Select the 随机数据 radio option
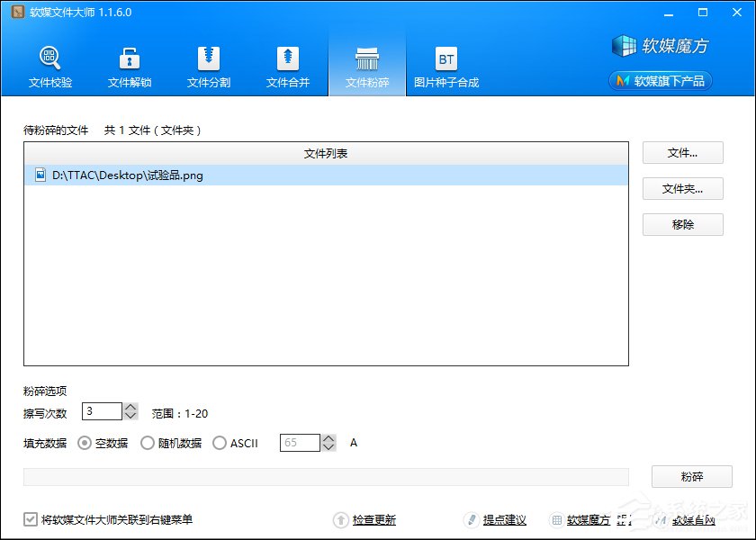 coord(148,443)
